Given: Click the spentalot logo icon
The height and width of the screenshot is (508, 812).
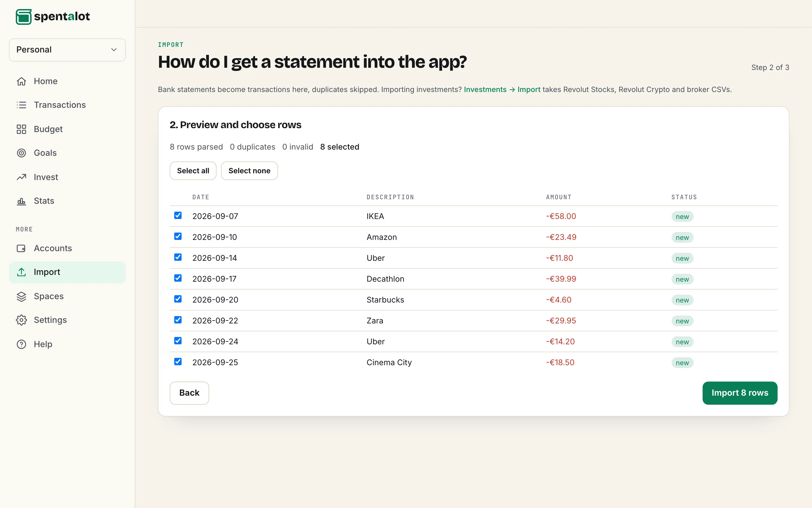Looking at the screenshot, I should tap(23, 16).
